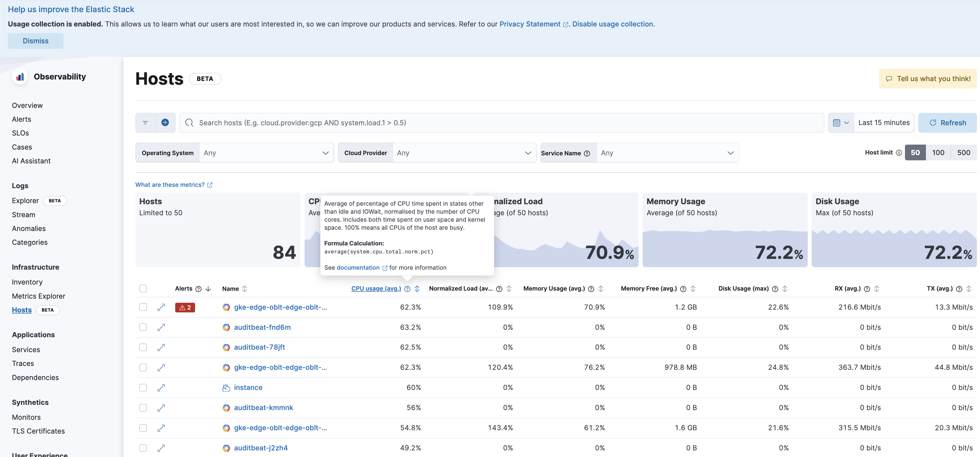Select checkbox for auditbeat-j2zh4 row

coord(143,448)
